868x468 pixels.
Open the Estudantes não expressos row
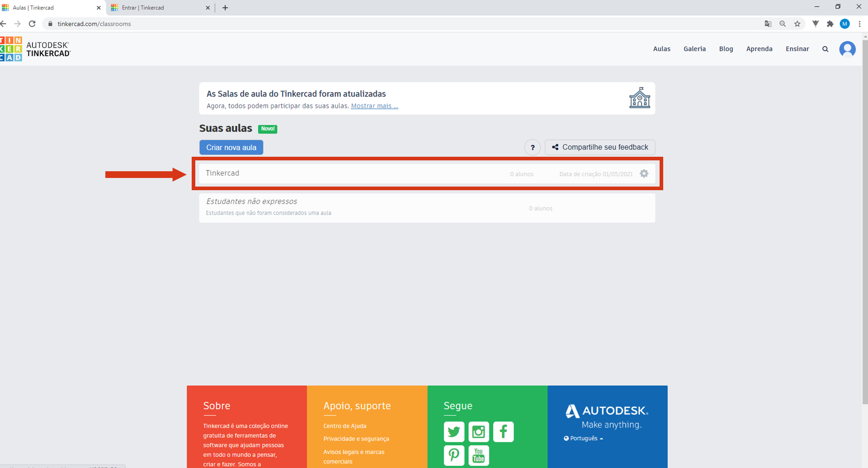tap(427, 208)
